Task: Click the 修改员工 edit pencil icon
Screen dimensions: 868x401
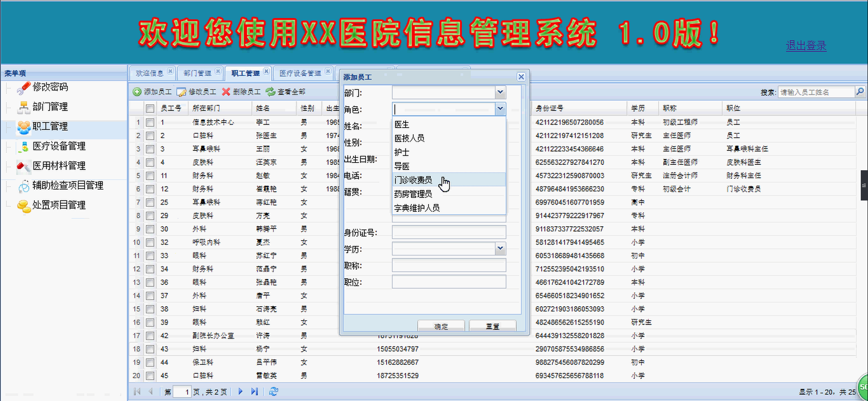Action: [181, 92]
